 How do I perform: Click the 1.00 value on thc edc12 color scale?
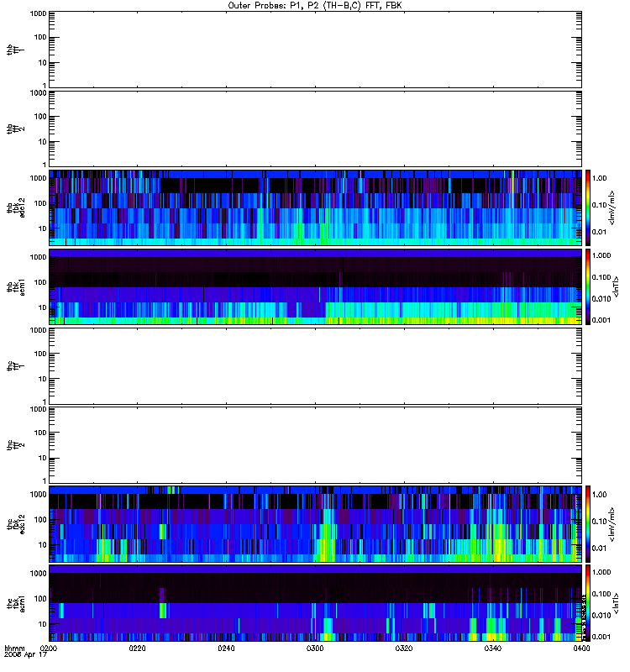pyautogui.click(x=599, y=495)
